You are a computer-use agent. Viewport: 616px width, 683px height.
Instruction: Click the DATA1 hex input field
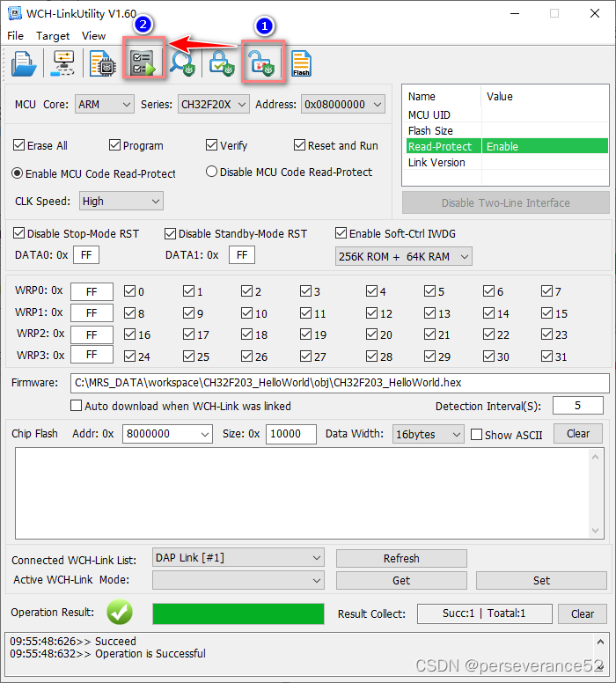[242, 255]
